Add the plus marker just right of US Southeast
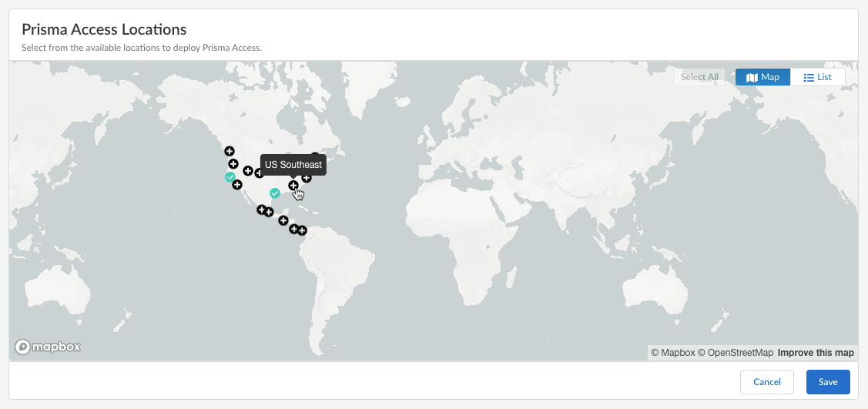Image resolution: width=868 pixels, height=409 pixels. coord(306,178)
